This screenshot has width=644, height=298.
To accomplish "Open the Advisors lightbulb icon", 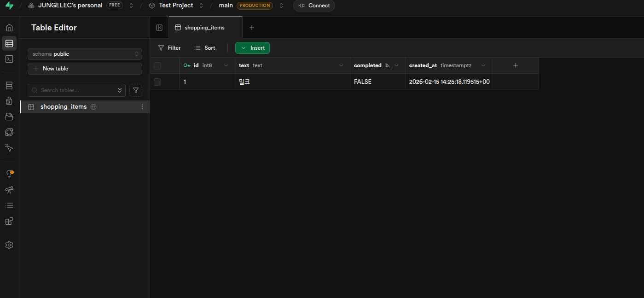I will click(x=9, y=174).
